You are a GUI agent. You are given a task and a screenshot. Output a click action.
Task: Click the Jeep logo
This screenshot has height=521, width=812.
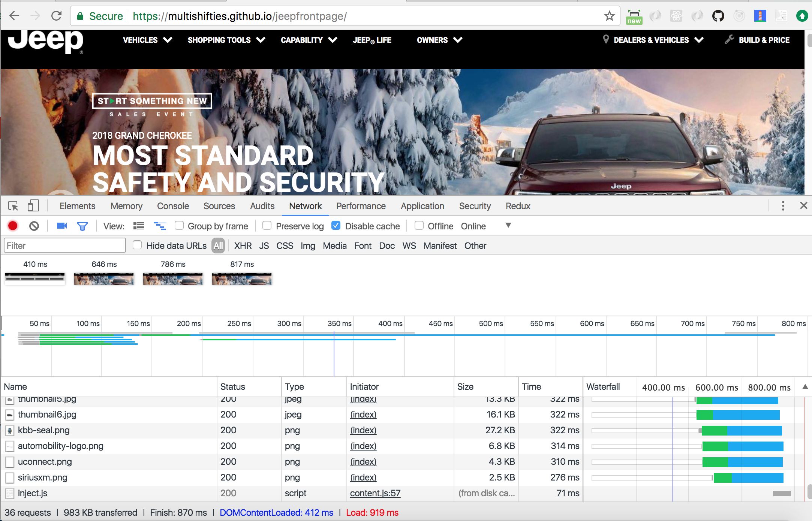[x=46, y=41]
